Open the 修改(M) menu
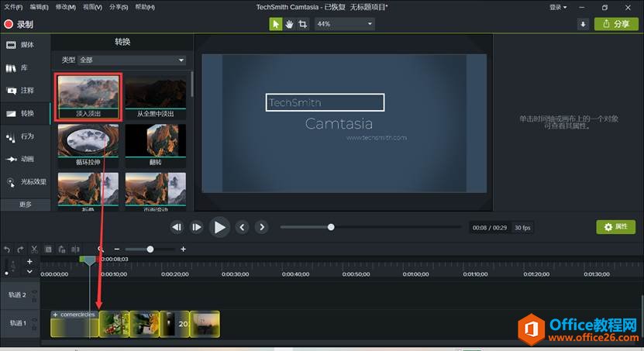This screenshot has height=351, width=644. pos(66,7)
